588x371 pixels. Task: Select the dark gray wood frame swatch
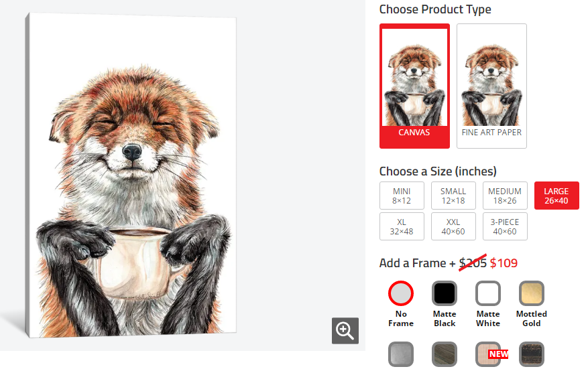pyautogui.click(x=445, y=354)
